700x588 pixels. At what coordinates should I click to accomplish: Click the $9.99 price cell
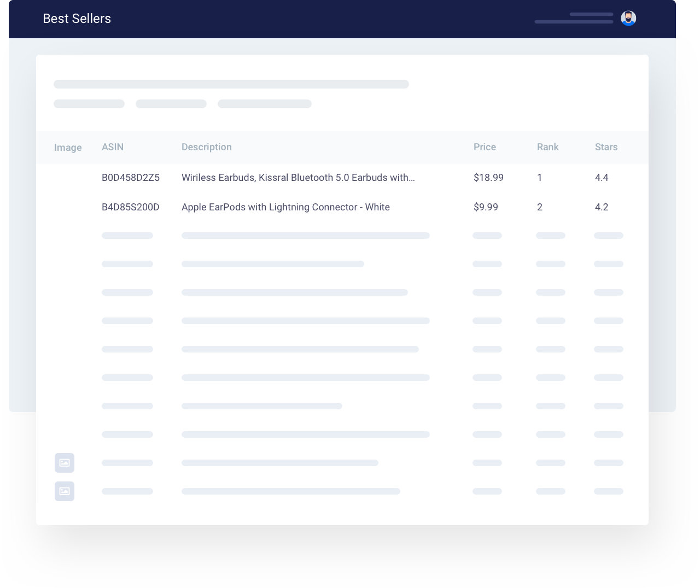(486, 207)
